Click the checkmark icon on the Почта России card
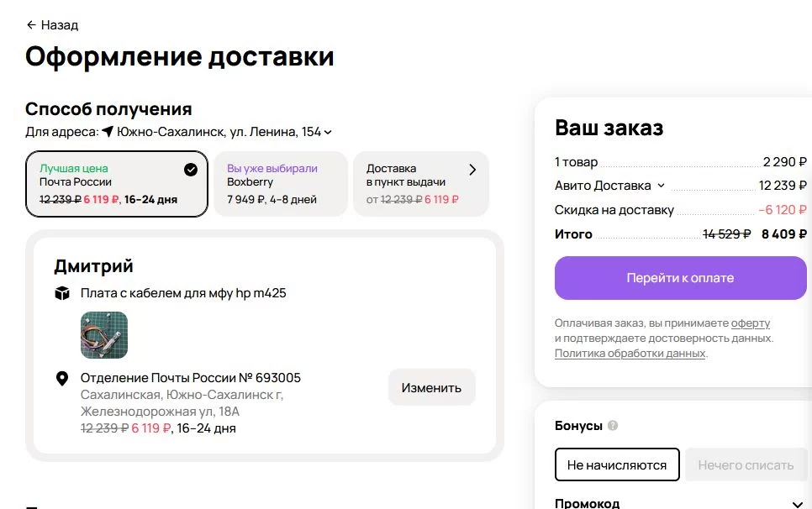Screen dimensions: 812x509 coord(191,170)
